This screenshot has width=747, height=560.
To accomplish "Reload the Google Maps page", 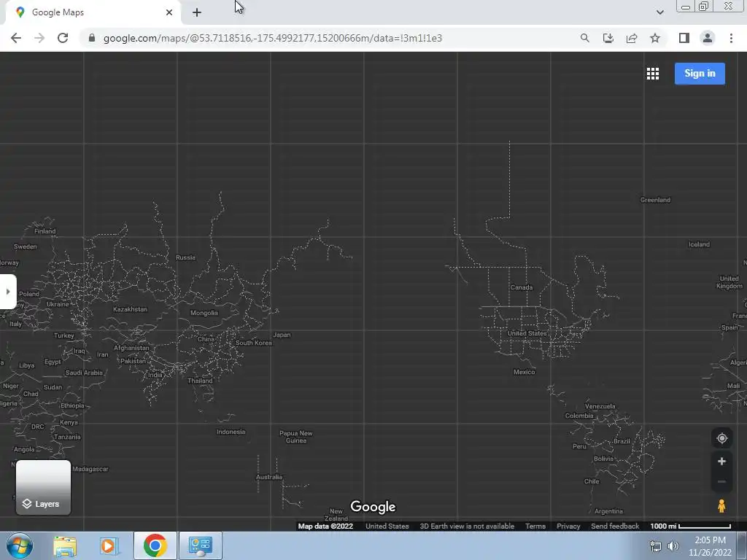I will coord(63,38).
